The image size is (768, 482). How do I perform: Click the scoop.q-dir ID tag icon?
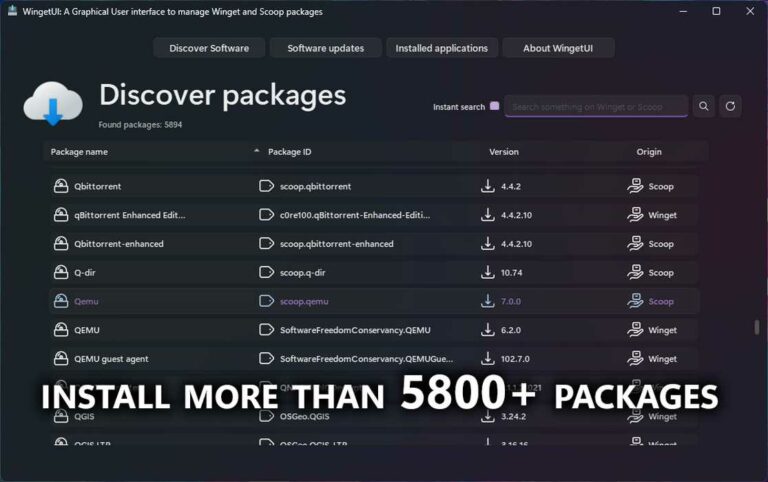point(266,272)
